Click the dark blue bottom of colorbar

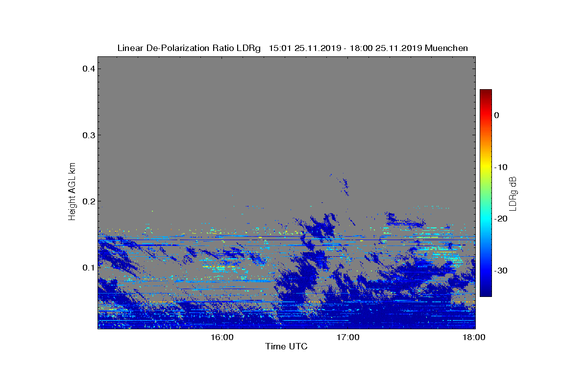point(486,292)
